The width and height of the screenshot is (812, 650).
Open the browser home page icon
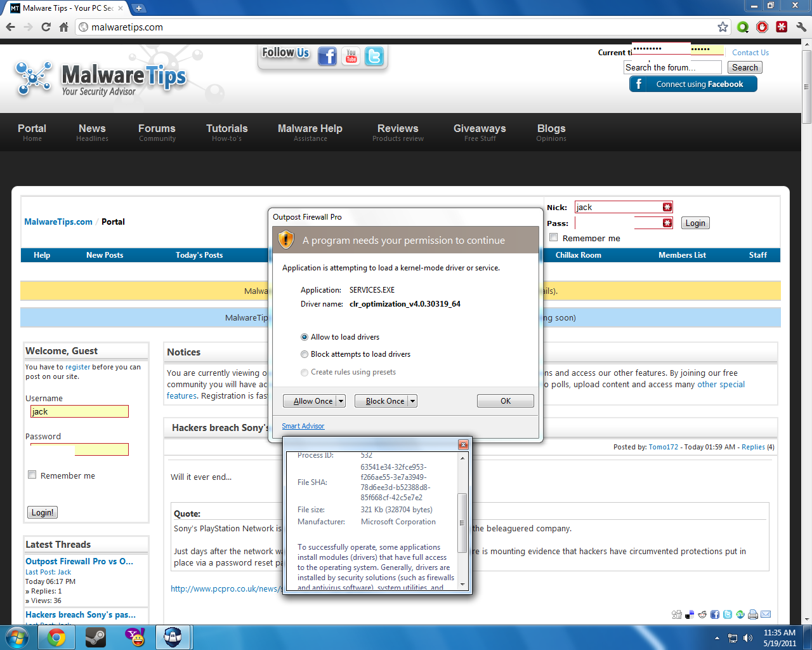63,27
